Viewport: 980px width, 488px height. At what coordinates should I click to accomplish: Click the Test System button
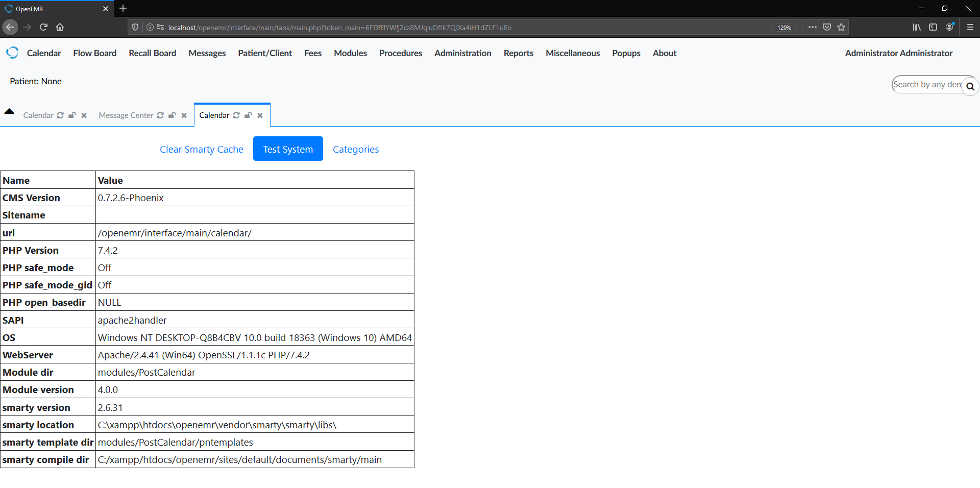tap(287, 149)
